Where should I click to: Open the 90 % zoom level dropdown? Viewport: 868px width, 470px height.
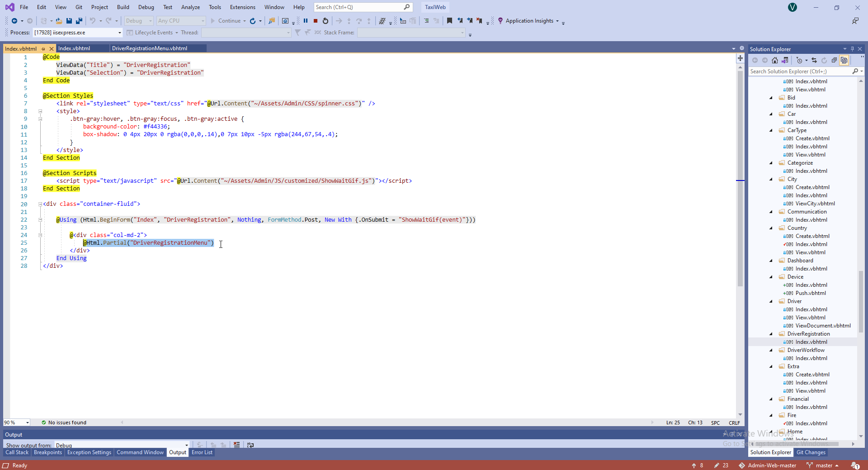(17, 423)
